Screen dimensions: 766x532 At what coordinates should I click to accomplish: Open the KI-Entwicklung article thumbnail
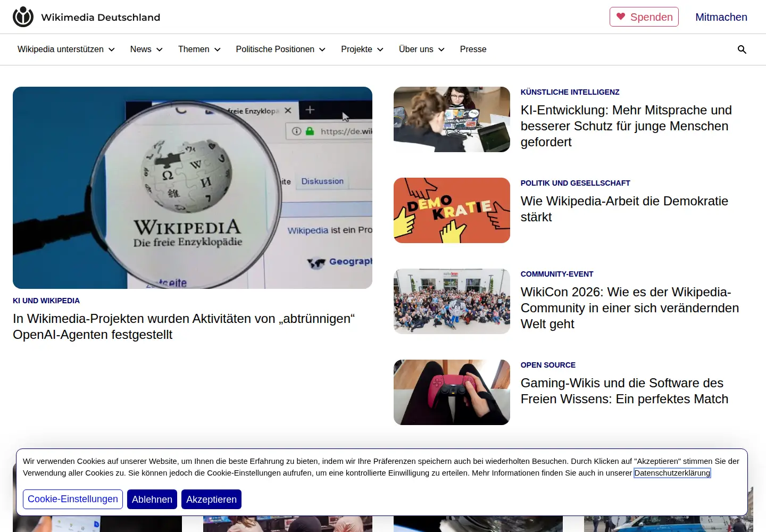[x=452, y=120]
